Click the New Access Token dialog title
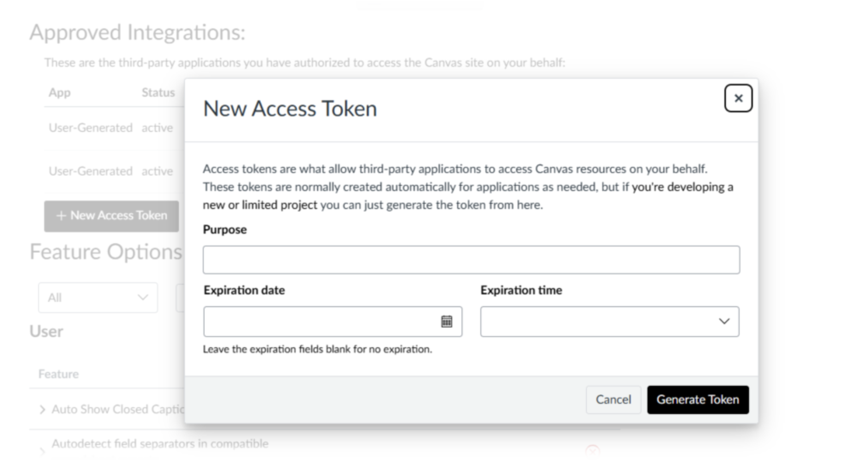This screenshot has height=461, width=868. [x=290, y=109]
